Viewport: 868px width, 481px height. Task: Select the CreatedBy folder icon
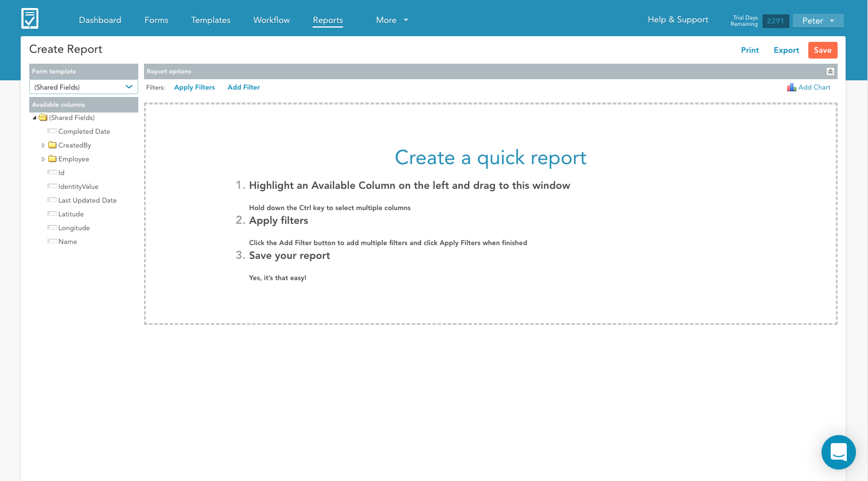pyautogui.click(x=52, y=145)
